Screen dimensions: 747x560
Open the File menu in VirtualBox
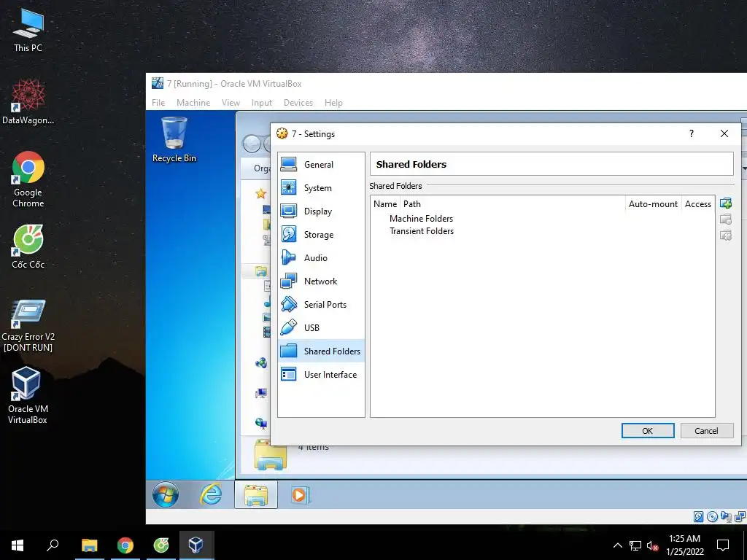(x=158, y=102)
